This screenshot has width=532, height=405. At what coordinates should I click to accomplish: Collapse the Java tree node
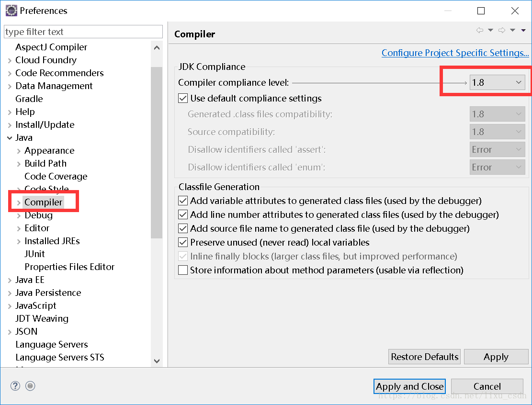tap(10, 138)
